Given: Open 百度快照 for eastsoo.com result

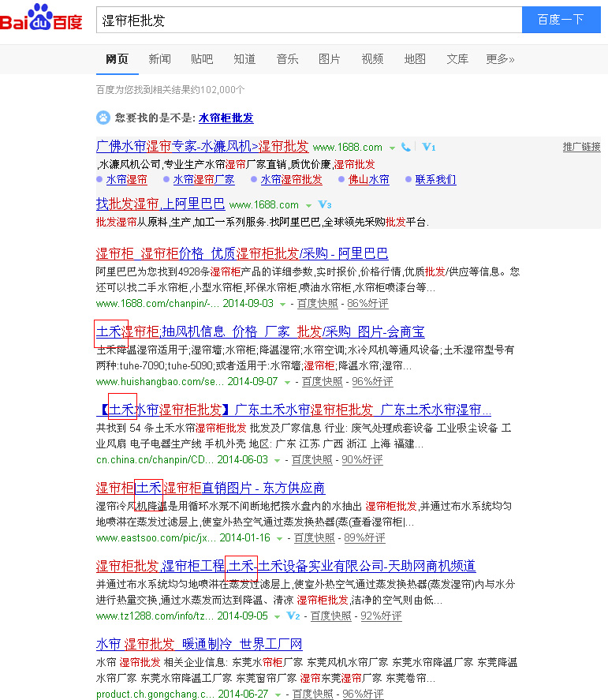Looking at the screenshot, I should (315, 538).
